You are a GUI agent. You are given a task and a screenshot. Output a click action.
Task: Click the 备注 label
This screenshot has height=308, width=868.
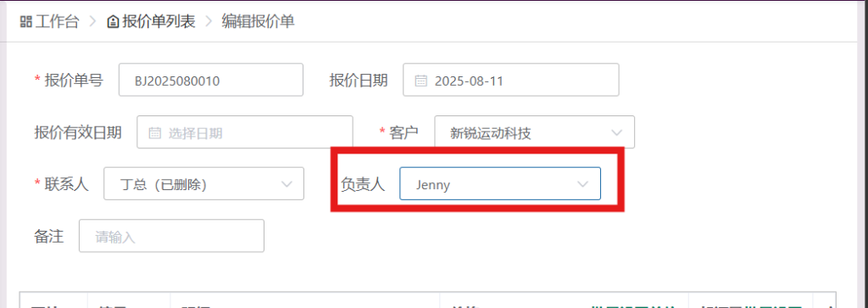coord(48,237)
